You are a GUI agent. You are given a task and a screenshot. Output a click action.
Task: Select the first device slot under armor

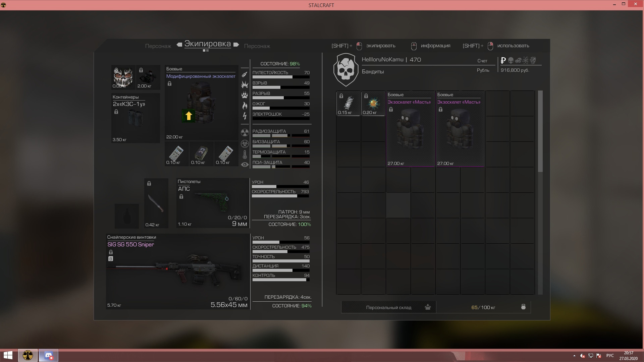tap(176, 154)
